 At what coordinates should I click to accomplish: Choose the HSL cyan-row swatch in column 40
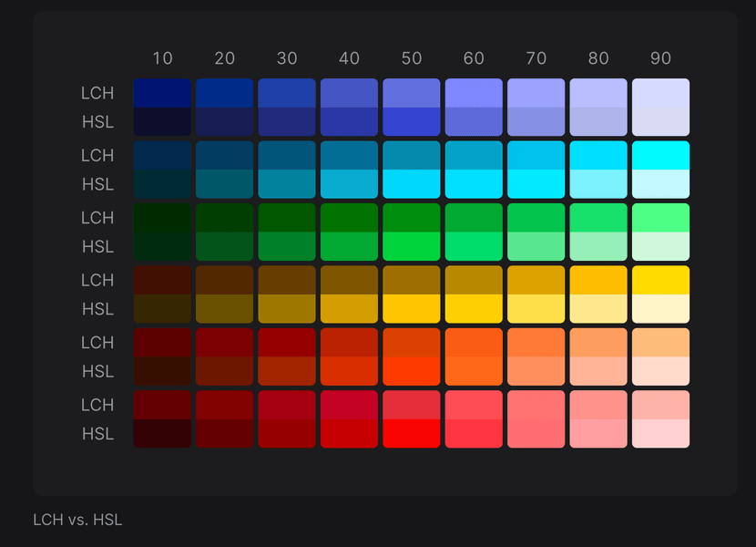pyautogui.click(x=349, y=184)
